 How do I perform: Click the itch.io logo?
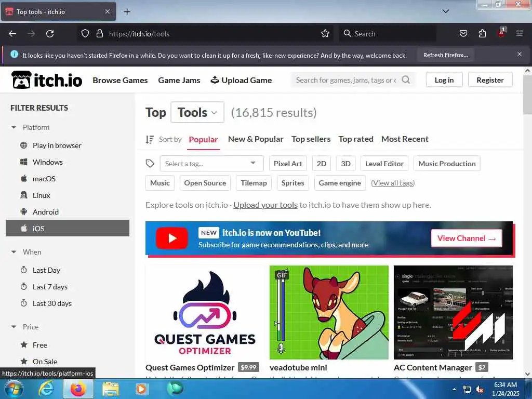pyautogui.click(x=47, y=80)
